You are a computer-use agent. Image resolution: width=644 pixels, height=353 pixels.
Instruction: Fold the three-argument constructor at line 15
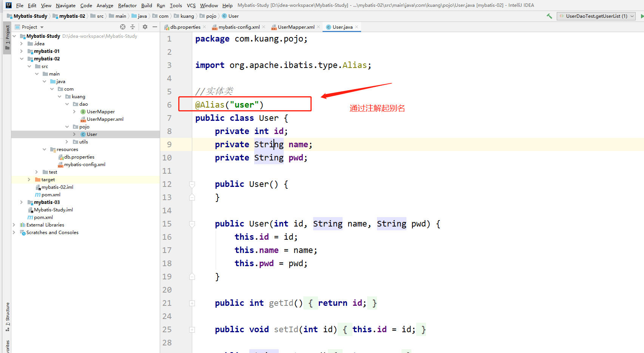coord(192,224)
